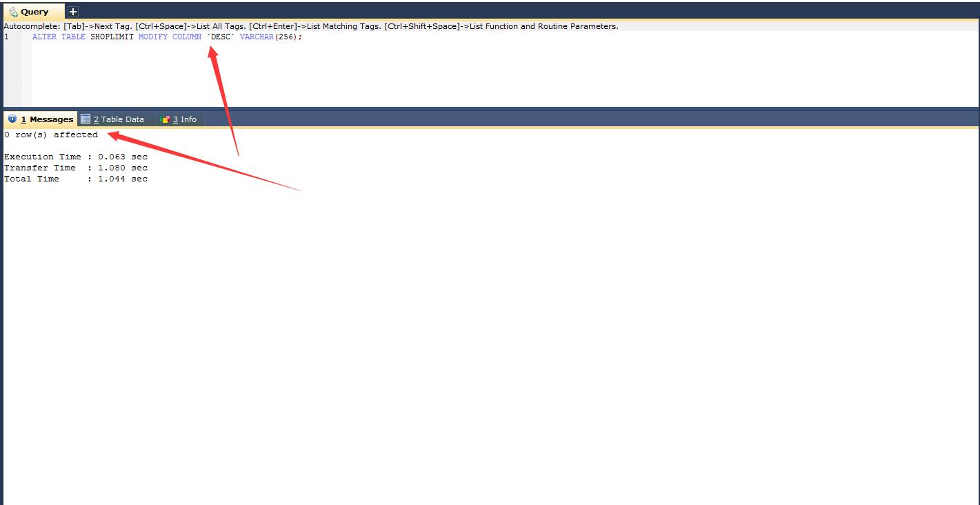
Task: Click line number 1 in editor gutter
Action: (x=7, y=37)
